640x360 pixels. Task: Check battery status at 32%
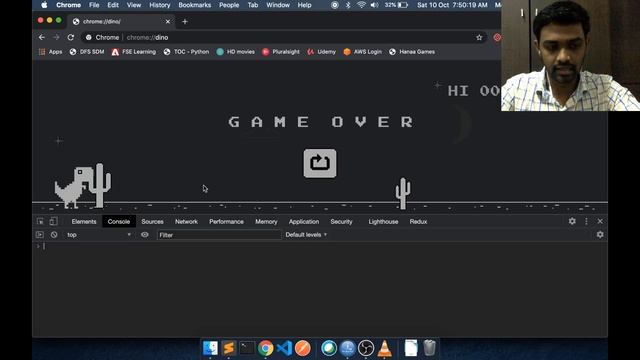click(396, 5)
